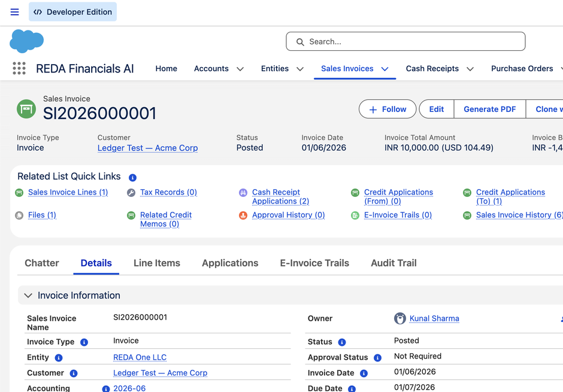The height and width of the screenshot is (392, 563).
Task: Click the Developer Edition badge
Action: pos(73,12)
